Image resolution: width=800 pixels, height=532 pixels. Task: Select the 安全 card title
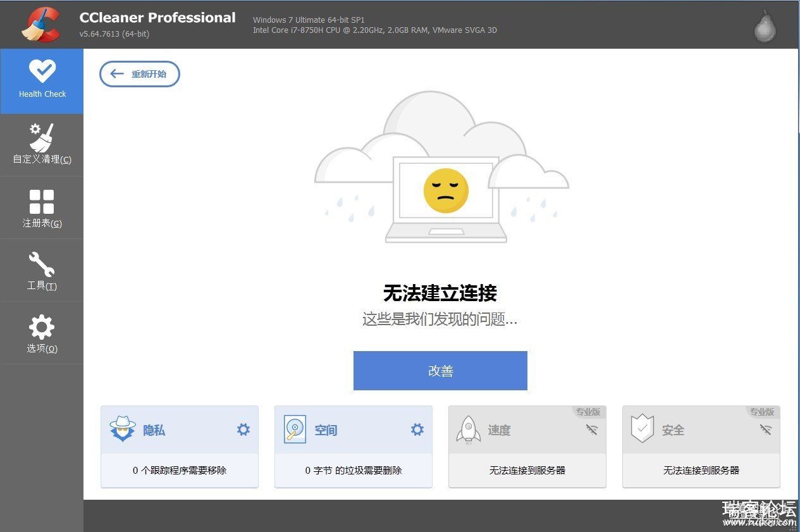(673, 430)
